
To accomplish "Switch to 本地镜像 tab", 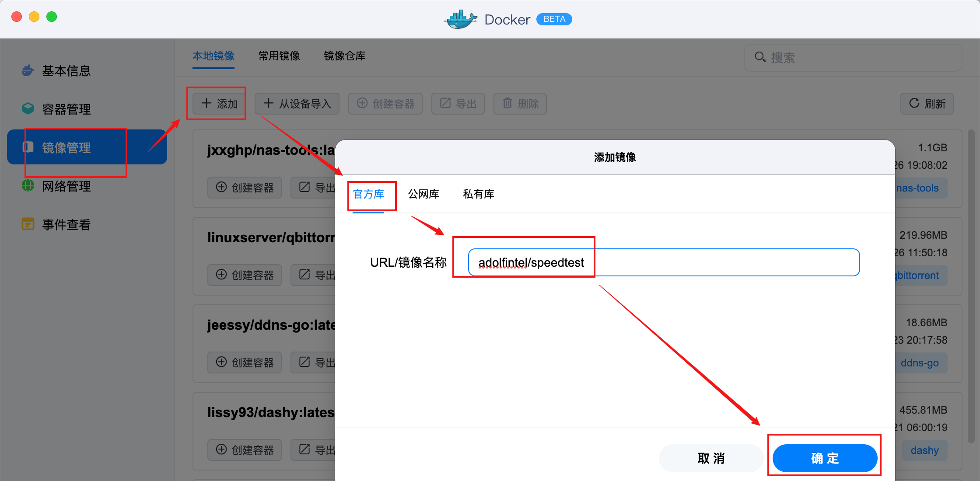I will pos(213,56).
